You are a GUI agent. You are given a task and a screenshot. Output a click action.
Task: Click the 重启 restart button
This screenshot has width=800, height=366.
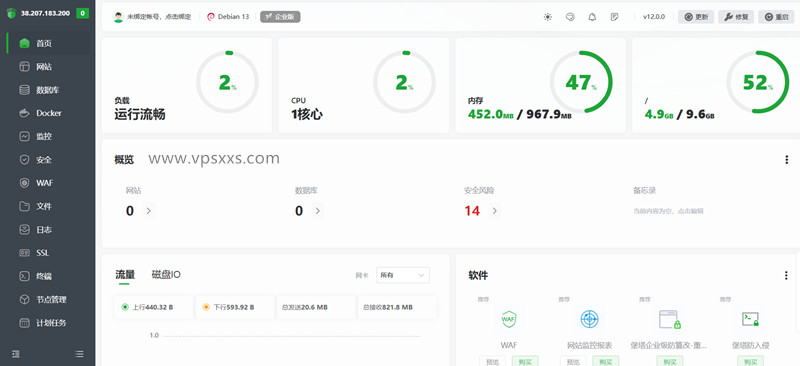tap(776, 17)
